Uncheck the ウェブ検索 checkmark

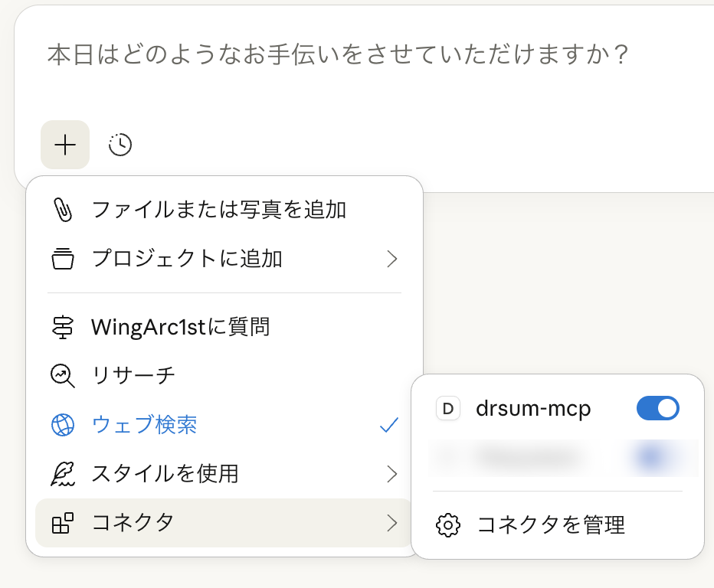[x=389, y=425]
